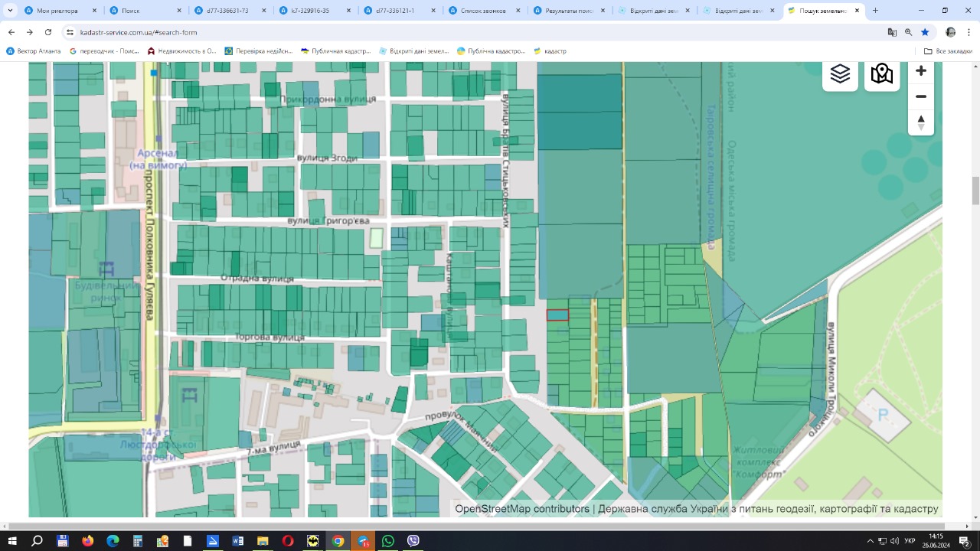This screenshot has height=551, width=980.
Task: Switch to the "Мои риелтора" tab
Action: [x=57, y=11]
